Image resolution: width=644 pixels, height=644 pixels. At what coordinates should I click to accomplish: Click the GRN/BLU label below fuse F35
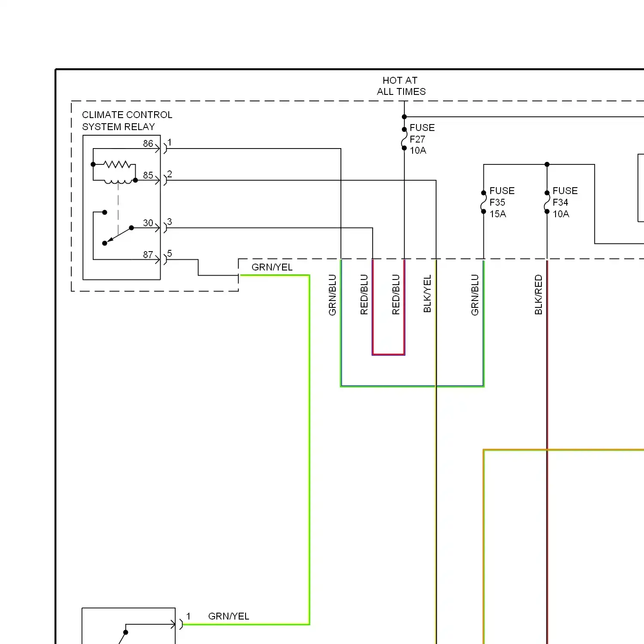[475, 295]
